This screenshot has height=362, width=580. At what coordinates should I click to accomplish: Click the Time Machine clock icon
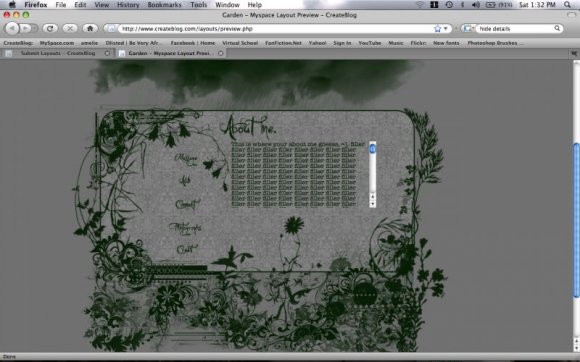(x=449, y=4)
